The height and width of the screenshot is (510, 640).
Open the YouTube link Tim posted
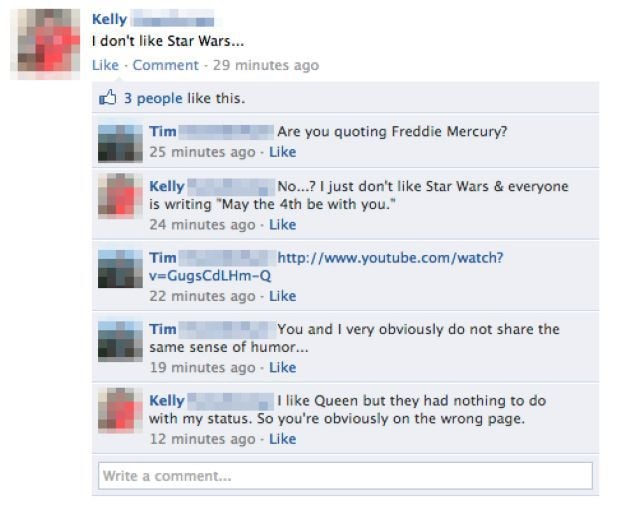(327, 266)
